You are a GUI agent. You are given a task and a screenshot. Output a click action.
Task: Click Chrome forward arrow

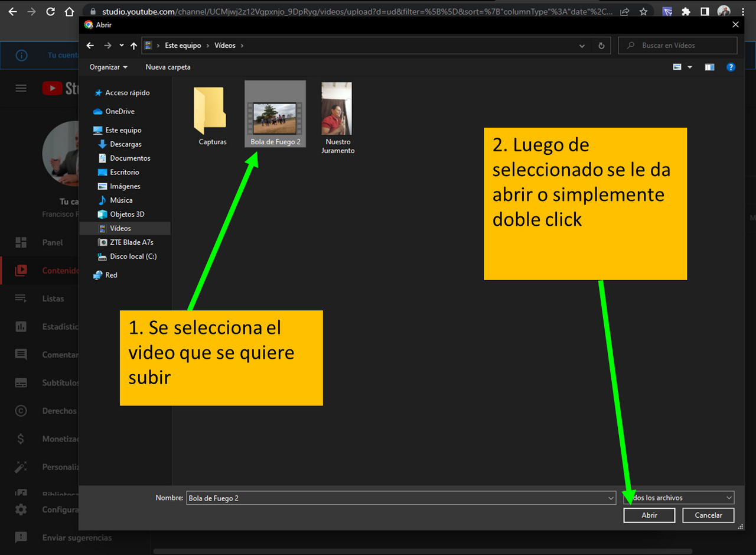[x=31, y=11]
